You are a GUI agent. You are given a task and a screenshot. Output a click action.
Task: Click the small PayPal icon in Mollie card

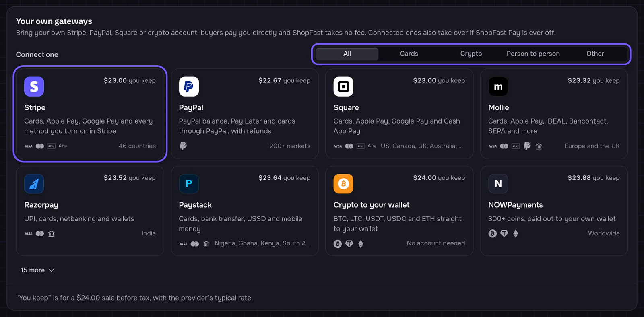(x=527, y=146)
